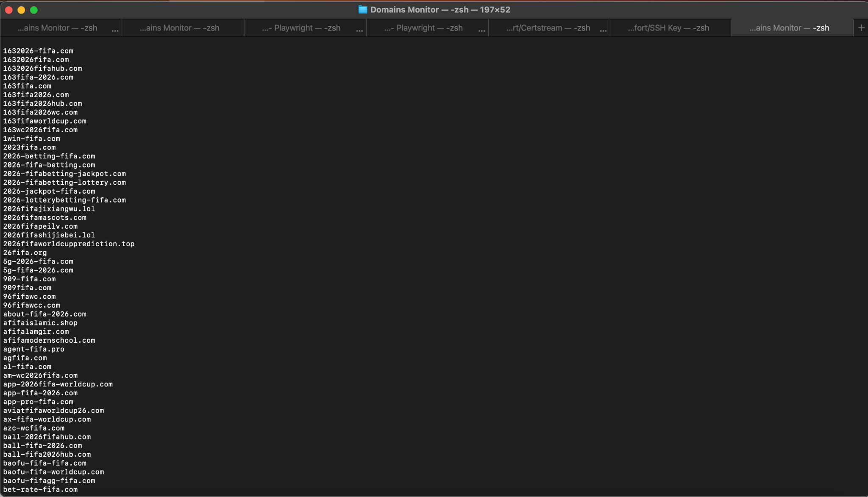The image size is (868, 497).
Task: Click the line bet-rate-fifa.com
Action: point(40,489)
